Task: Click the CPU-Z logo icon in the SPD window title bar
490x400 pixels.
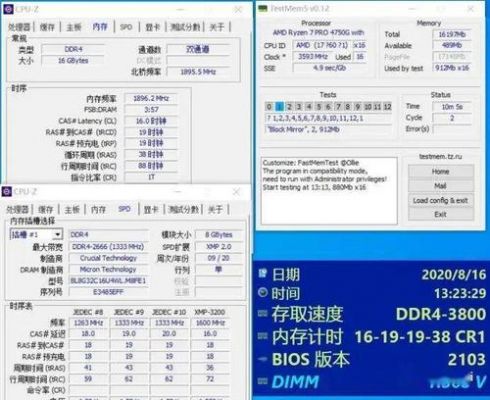Action: [x=7, y=191]
